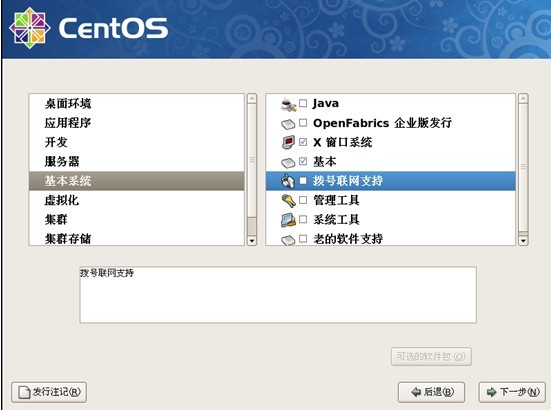The width and height of the screenshot is (551, 410).
Task: Click the 系统工具 computer icon
Action: [289, 220]
